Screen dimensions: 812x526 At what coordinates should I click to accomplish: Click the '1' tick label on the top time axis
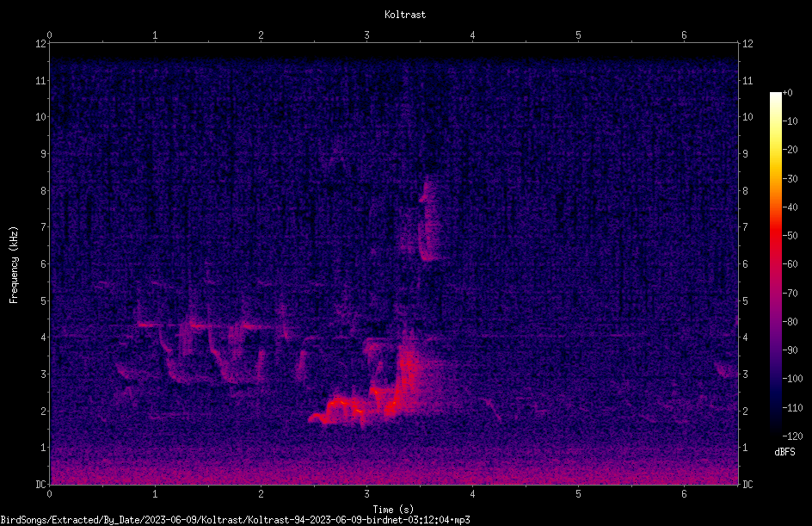(x=155, y=35)
